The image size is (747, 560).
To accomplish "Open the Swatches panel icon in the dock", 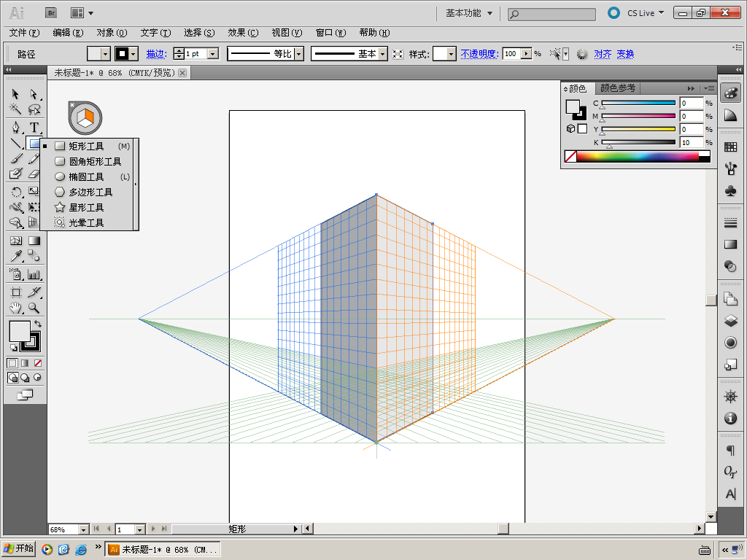I will pos(730,147).
